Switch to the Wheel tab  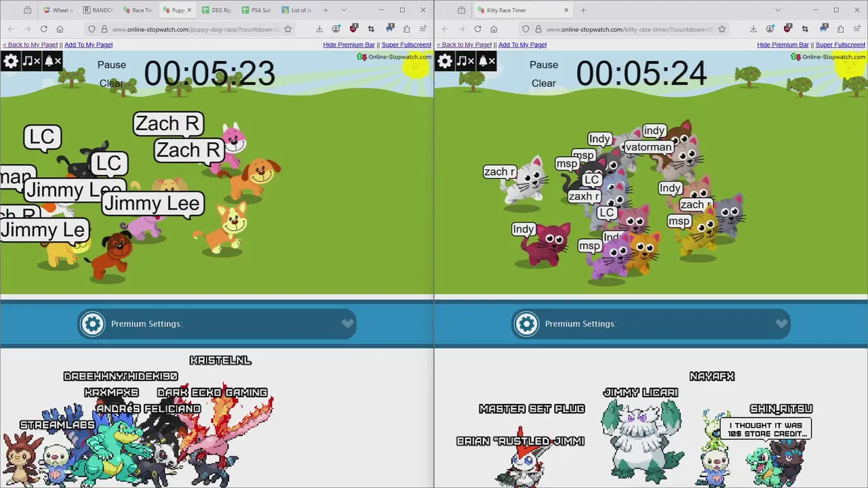point(58,10)
